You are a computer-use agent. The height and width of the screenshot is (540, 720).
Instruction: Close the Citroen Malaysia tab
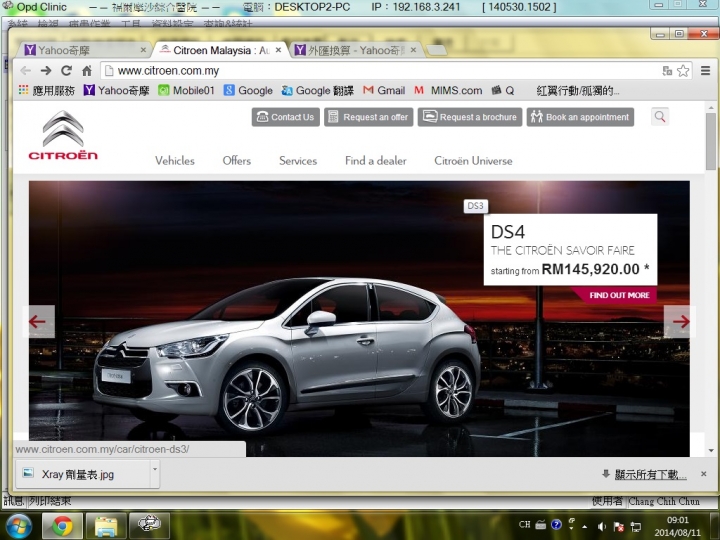pos(278,50)
